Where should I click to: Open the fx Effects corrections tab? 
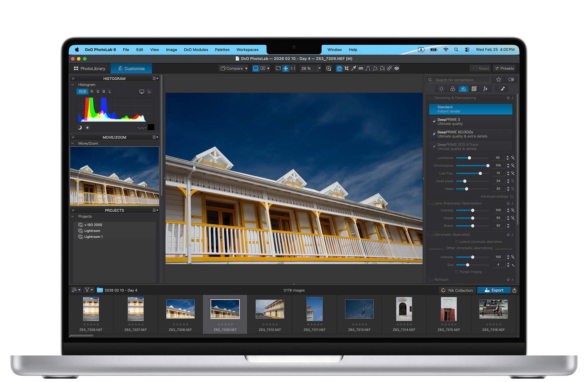[485, 89]
